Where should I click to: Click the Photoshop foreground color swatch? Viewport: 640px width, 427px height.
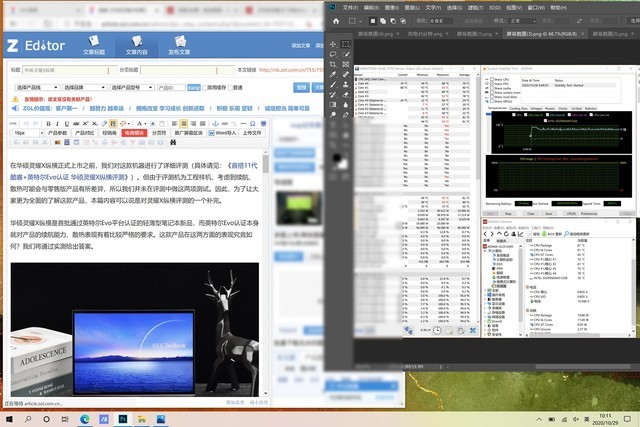[337, 158]
